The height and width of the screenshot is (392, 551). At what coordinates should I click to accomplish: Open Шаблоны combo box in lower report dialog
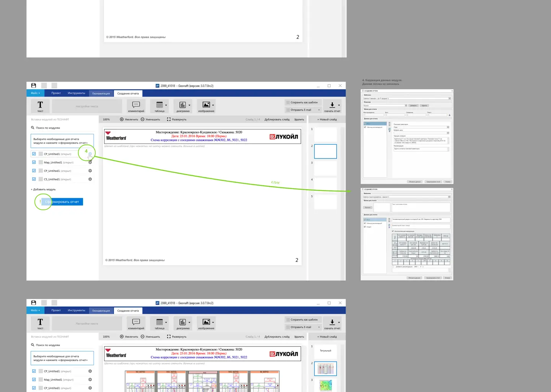coord(407,197)
